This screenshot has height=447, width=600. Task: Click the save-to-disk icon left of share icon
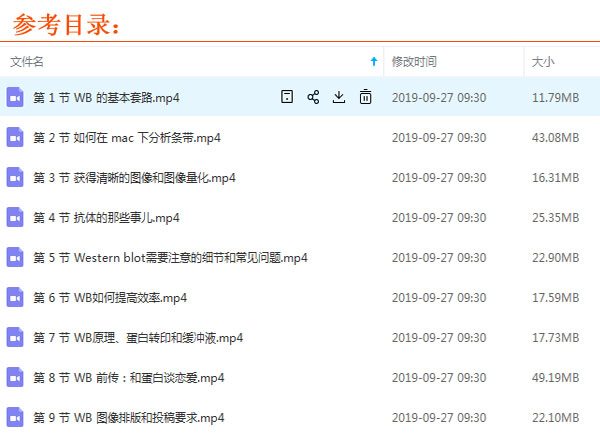pyautogui.click(x=287, y=97)
